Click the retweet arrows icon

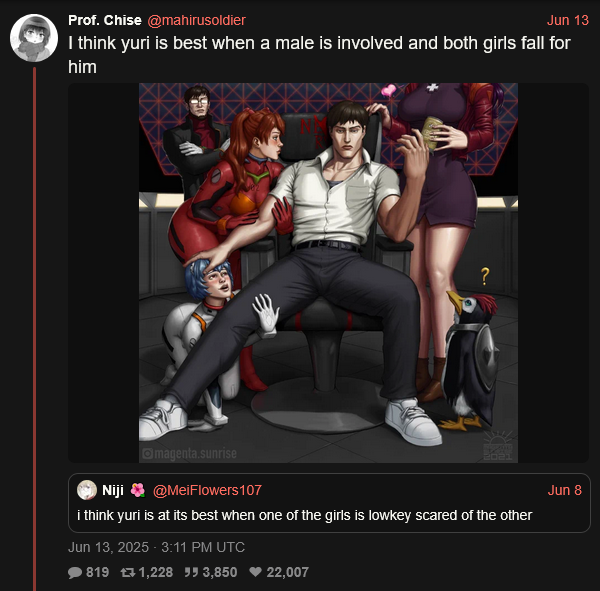coord(127,573)
